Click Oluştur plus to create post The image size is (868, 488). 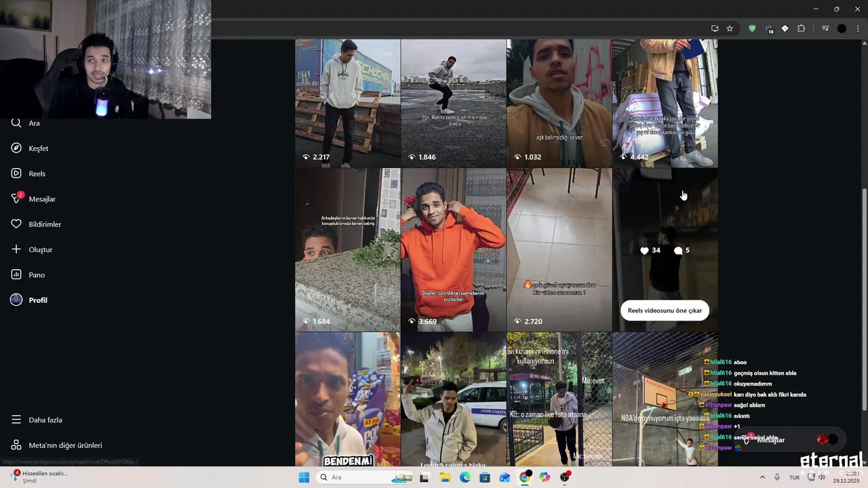click(x=31, y=249)
